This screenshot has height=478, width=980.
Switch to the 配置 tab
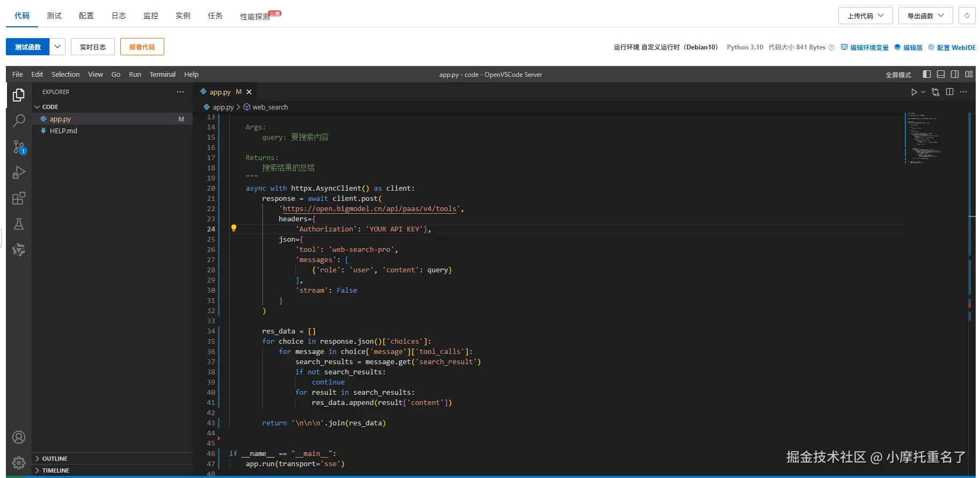(86, 16)
